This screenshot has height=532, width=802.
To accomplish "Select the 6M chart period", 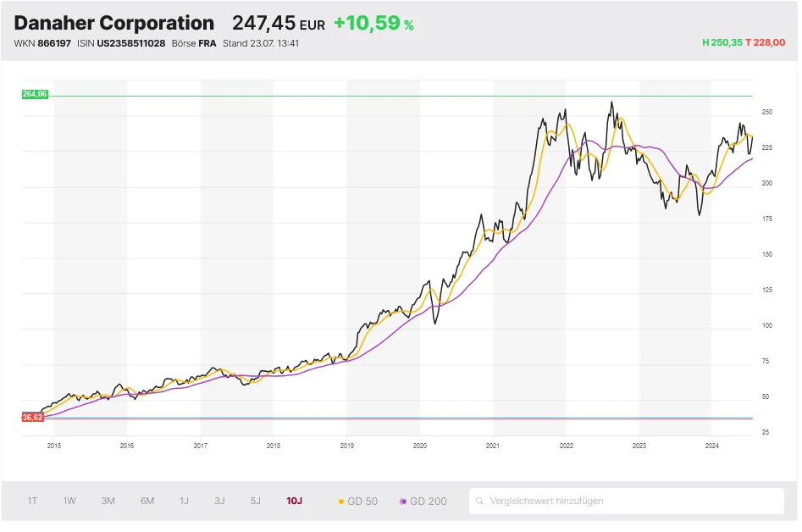I will (x=147, y=502).
